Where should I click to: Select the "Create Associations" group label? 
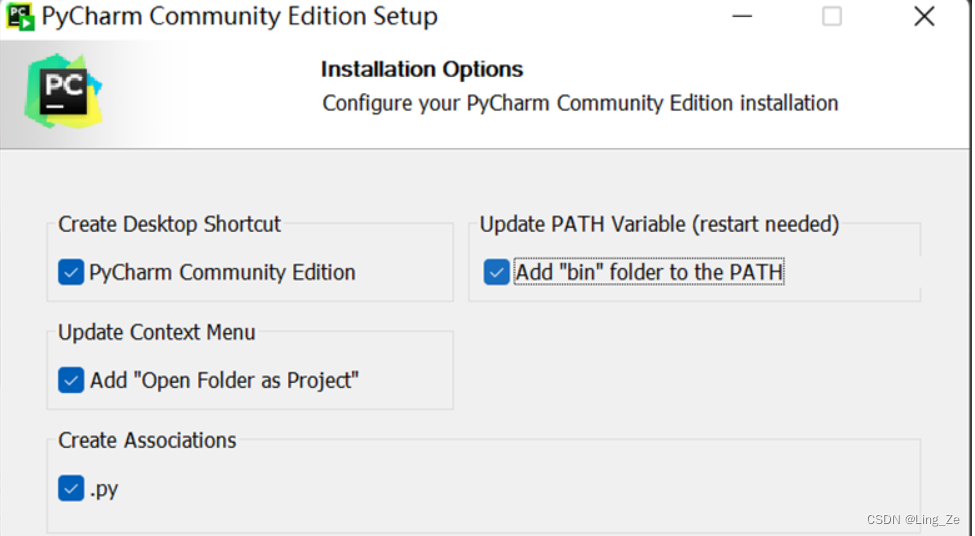tap(147, 441)
